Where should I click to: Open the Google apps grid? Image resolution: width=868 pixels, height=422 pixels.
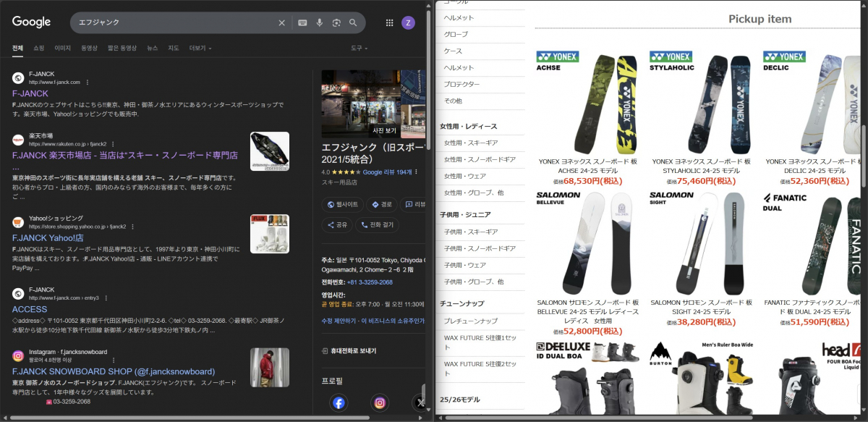pyautogui.click(x=390, y=22)
